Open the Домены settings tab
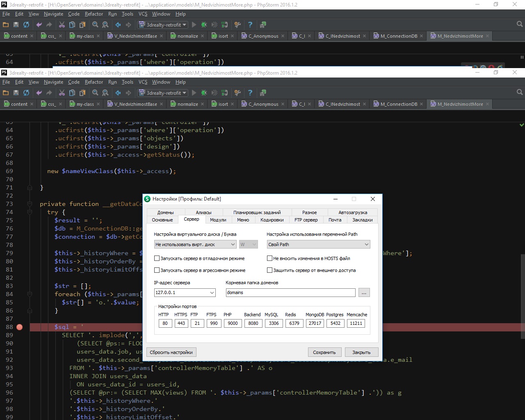This screenshot has width=525, height=420. coord(165,212)
